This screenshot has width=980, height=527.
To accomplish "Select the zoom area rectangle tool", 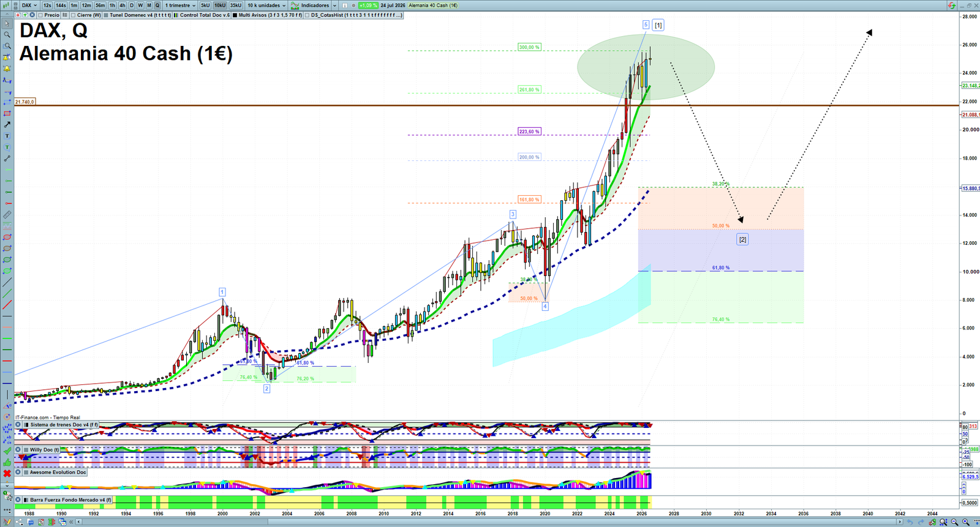I will [x=7, y=45].
